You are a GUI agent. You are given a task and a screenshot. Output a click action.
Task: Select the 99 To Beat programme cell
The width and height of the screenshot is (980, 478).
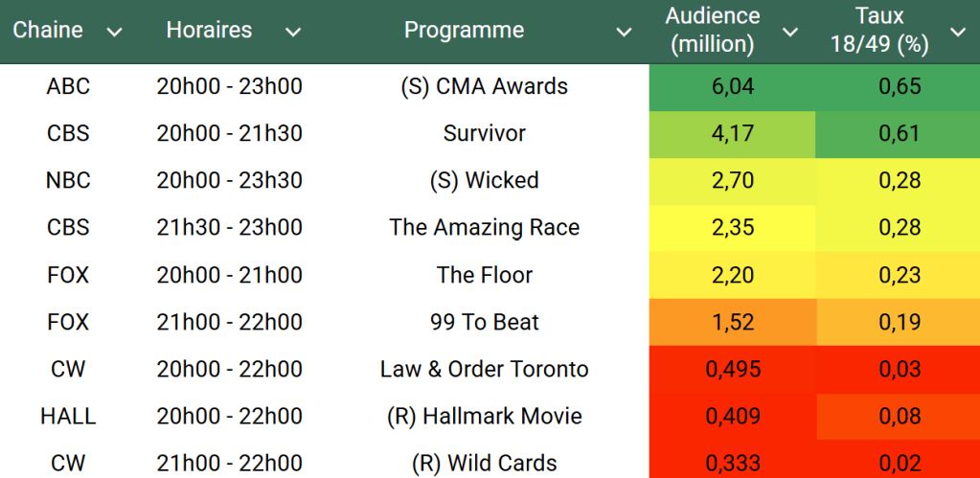pos(484,322)
